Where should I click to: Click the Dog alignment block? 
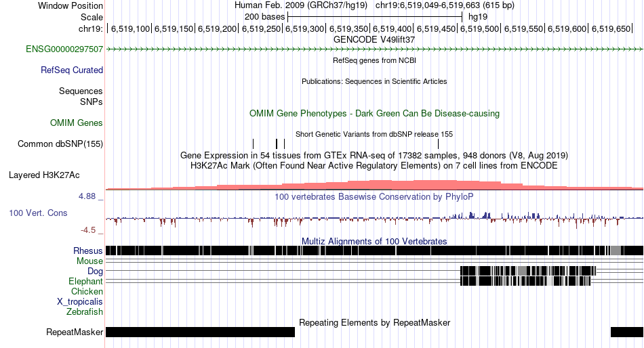[528, 271]
